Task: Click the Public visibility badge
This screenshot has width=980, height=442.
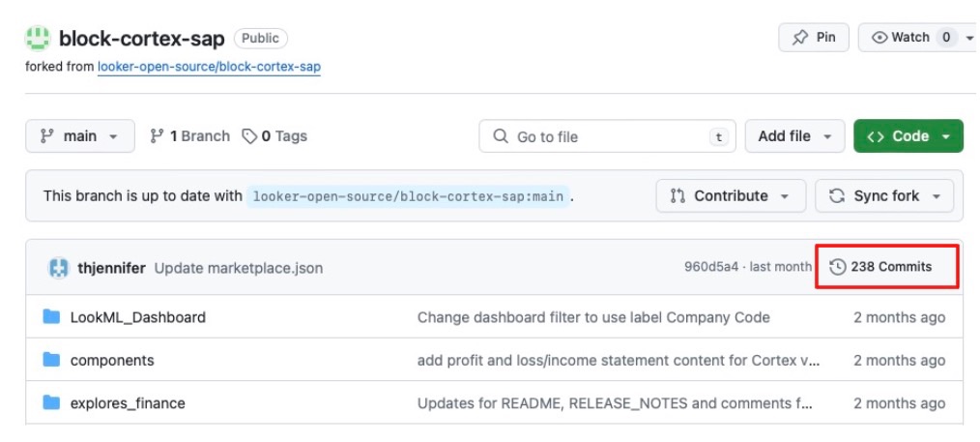Action: [261, 38]
